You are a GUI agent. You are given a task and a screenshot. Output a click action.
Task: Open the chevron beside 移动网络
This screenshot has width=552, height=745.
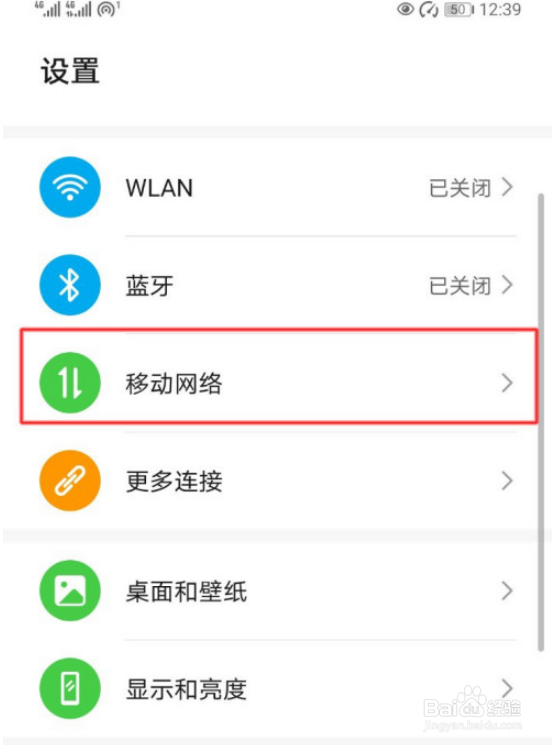tap(507, 383)
